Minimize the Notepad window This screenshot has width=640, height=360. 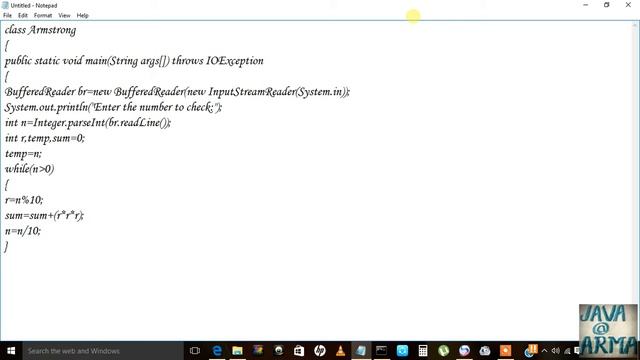586,5
